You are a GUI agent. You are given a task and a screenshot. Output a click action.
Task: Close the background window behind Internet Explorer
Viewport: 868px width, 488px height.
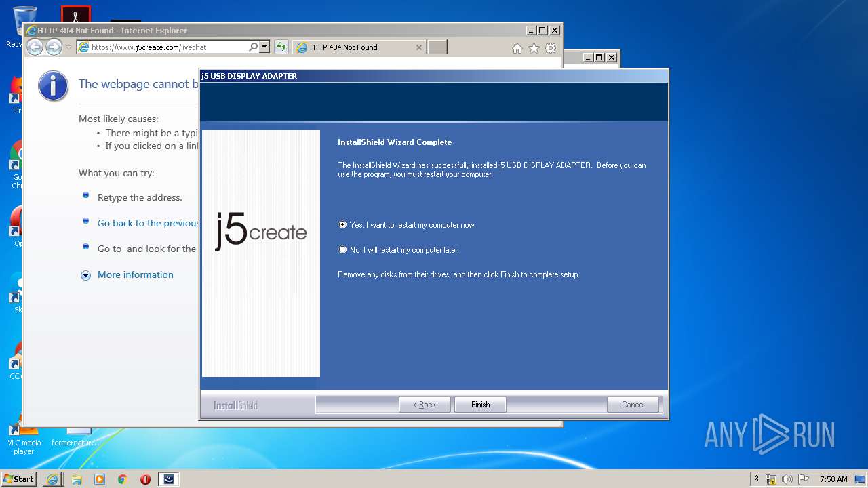coord(611,58)
